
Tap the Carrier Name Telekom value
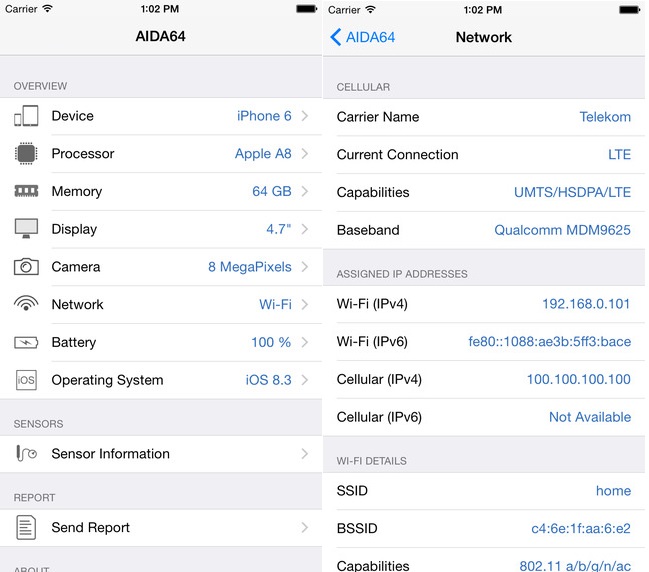tap(605, 117)
